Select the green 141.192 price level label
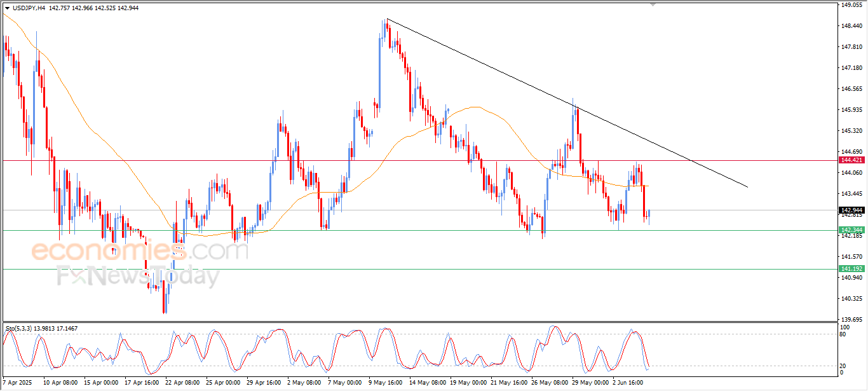The image size is (868, 391). [x=850, y=269]
